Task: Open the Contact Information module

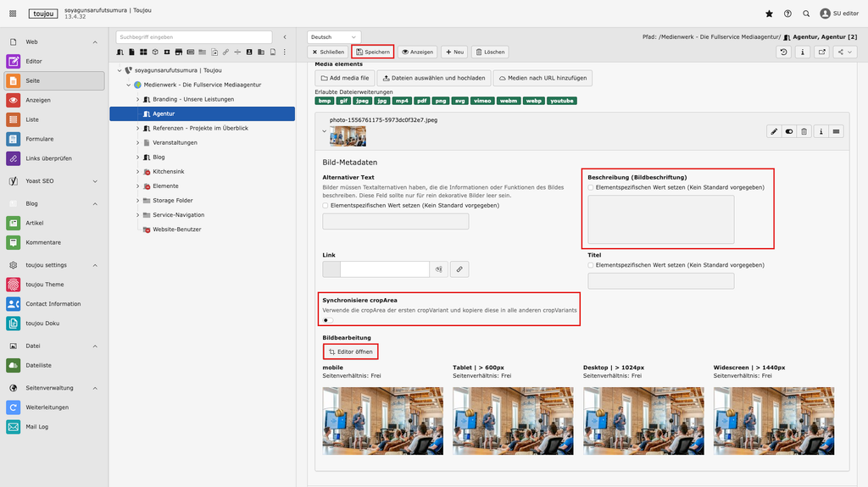Action: point(54,303)
